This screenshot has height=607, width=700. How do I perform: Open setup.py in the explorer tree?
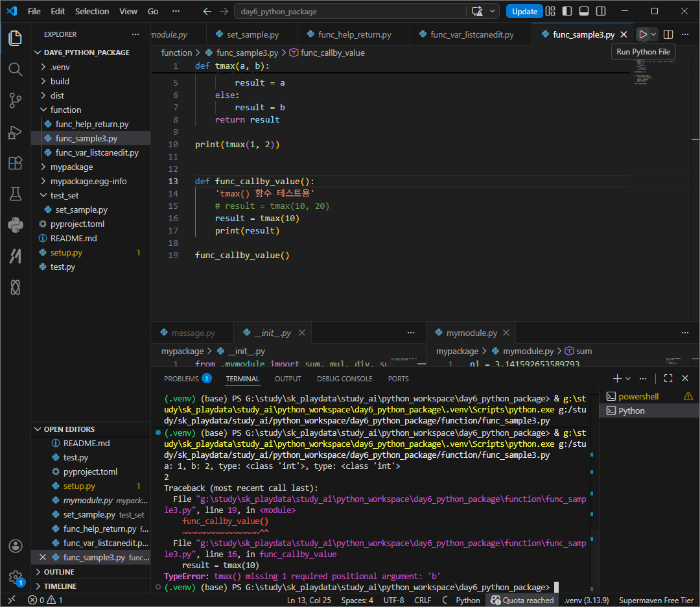[x=91, y=253]
